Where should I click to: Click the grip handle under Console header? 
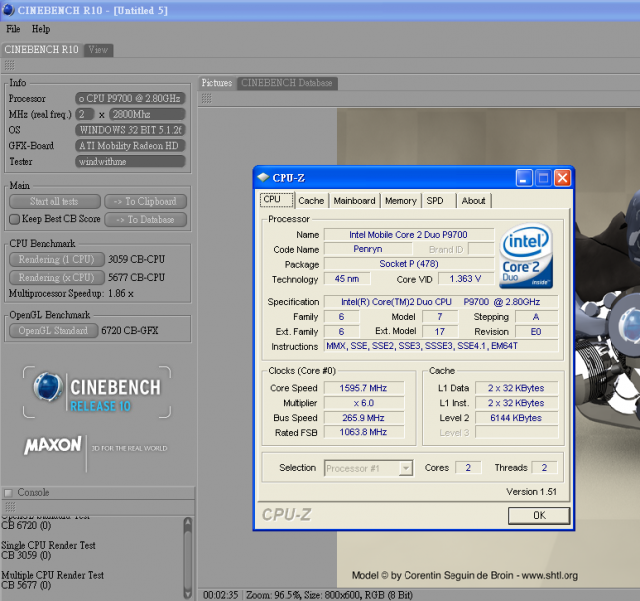(x=10, y=507)
